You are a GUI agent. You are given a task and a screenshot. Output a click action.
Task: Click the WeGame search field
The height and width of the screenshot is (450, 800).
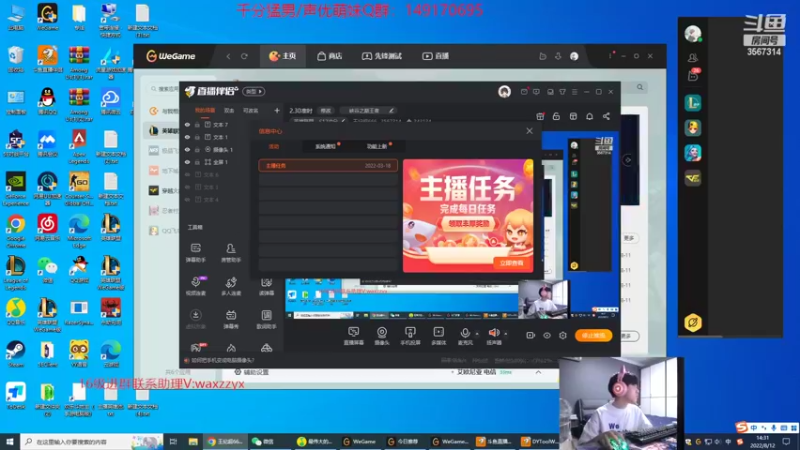[x=165, y=89]
